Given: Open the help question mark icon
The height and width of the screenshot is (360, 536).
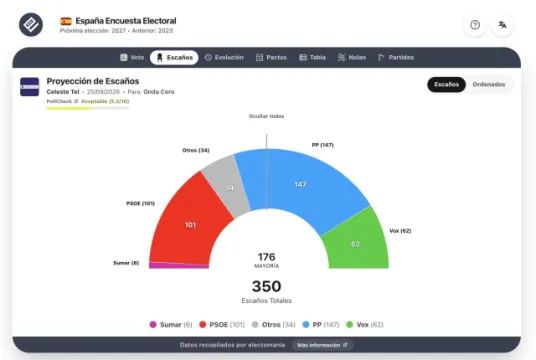Looking at the screenshot, I should click(x=475, y=25).
